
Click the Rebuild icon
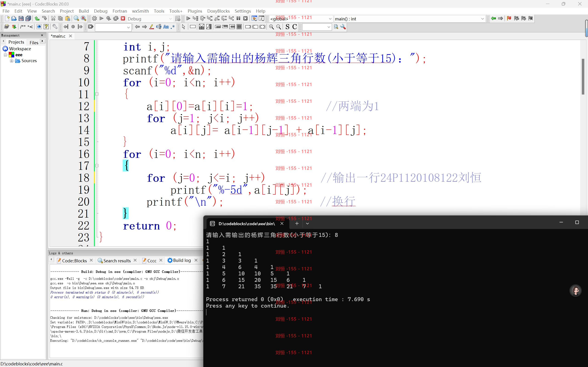click(x=116, y=18)
